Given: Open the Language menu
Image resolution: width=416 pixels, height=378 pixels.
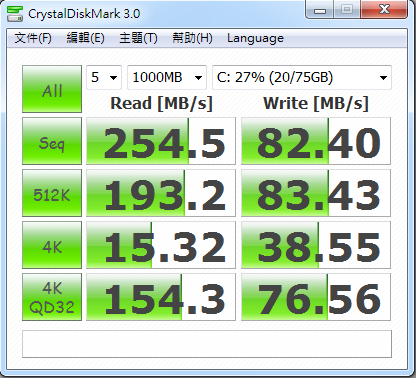Looking at the screenshot, I should tap(255, 38).
